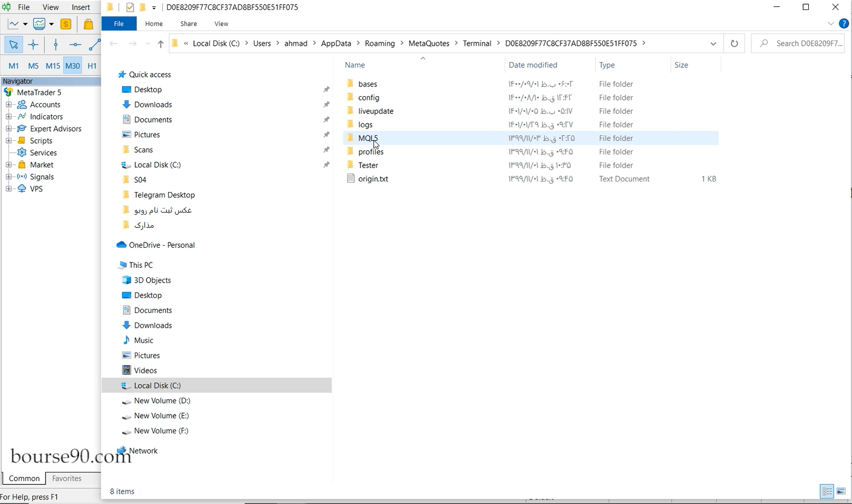Click the search box for this folder
The width and height of the screenshot is (852, 504).
coord(804,44)
